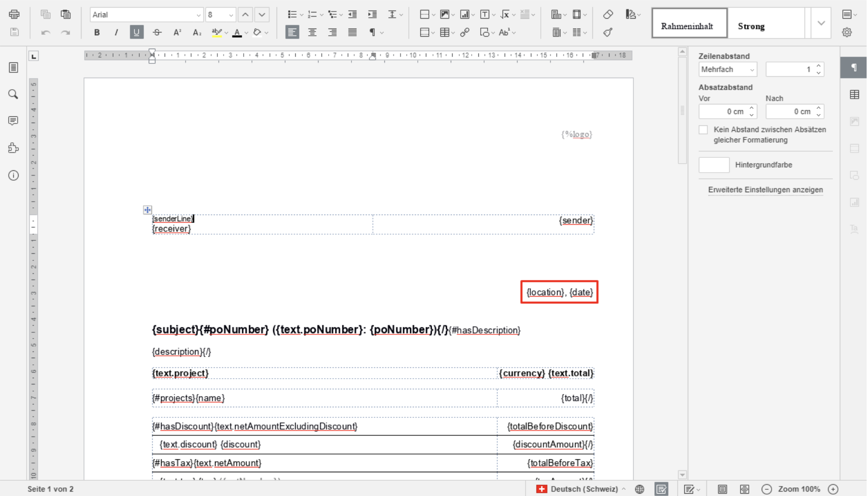Toggle strikethrough formatting
This screenshot has height=496, width=868.
click(157, 32)
